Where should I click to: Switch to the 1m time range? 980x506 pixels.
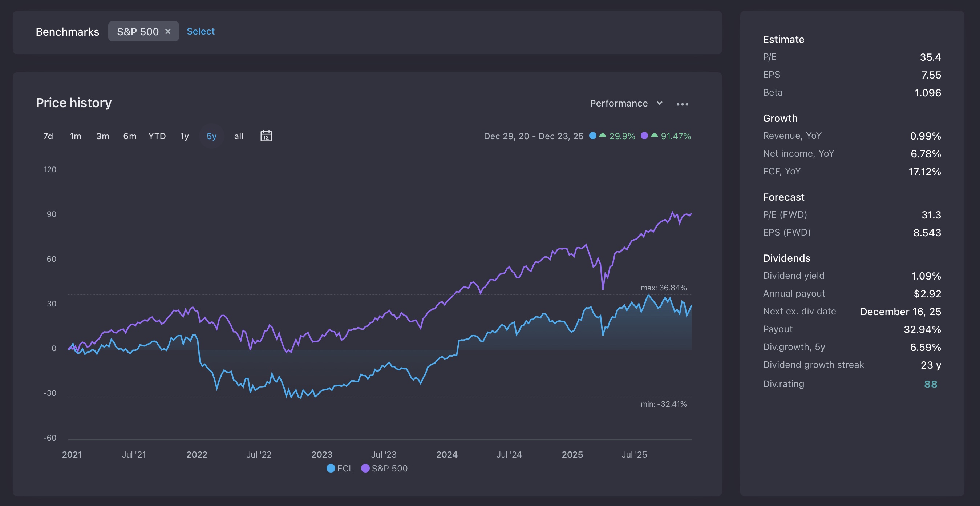75,136
